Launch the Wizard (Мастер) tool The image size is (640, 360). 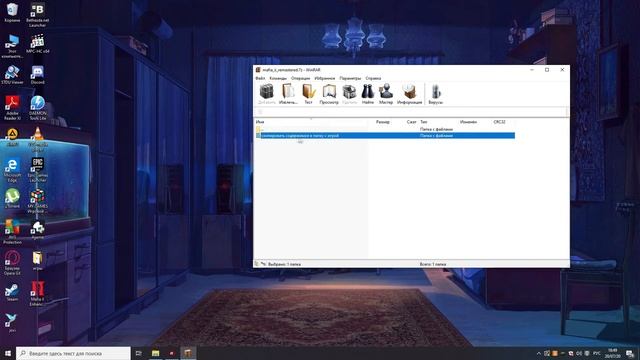(386, 94)
